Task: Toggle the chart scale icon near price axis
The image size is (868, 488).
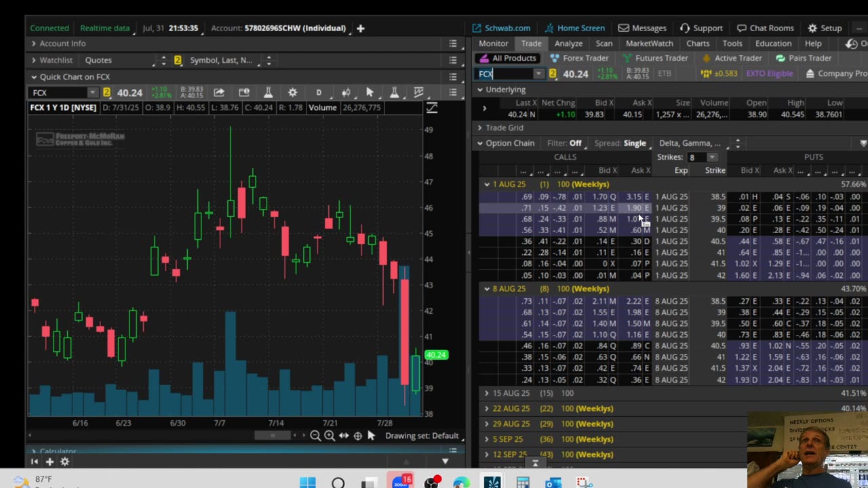Action: pyautogui.click(x=431, y=108)
